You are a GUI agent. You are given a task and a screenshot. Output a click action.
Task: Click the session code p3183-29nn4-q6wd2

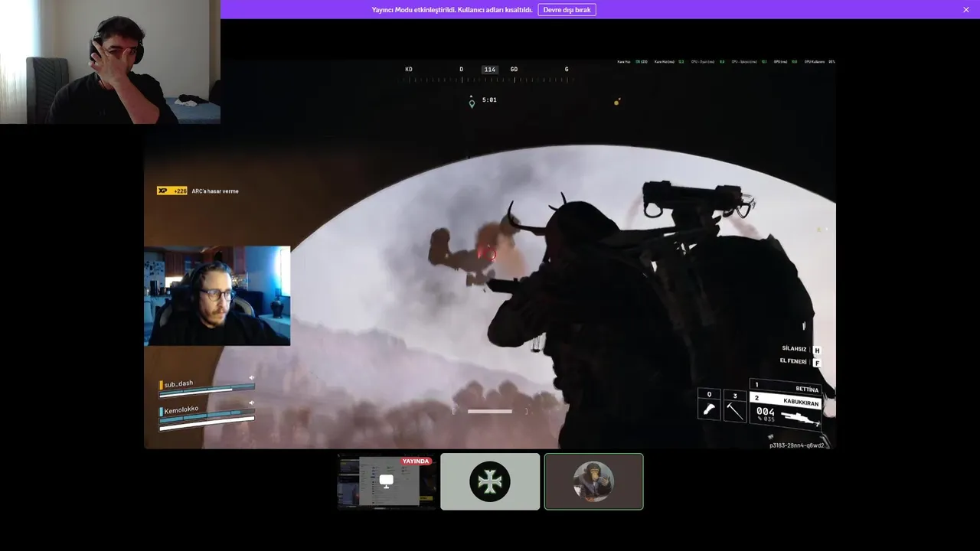[x=797, y=445]
